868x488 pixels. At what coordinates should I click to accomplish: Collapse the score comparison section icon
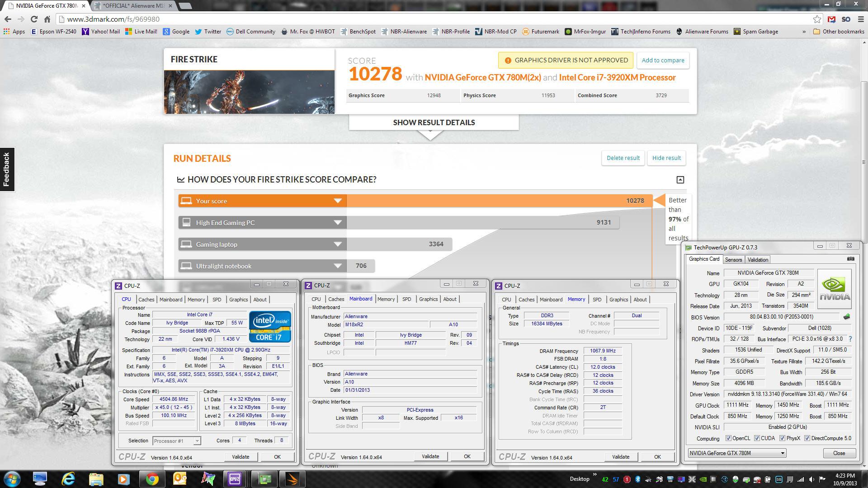tap(680, 180)
